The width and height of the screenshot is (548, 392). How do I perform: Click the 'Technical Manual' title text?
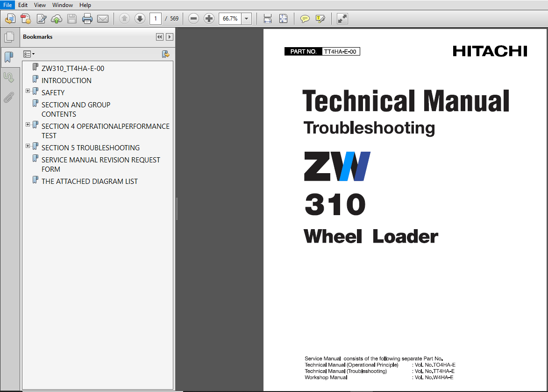[406, 101]
